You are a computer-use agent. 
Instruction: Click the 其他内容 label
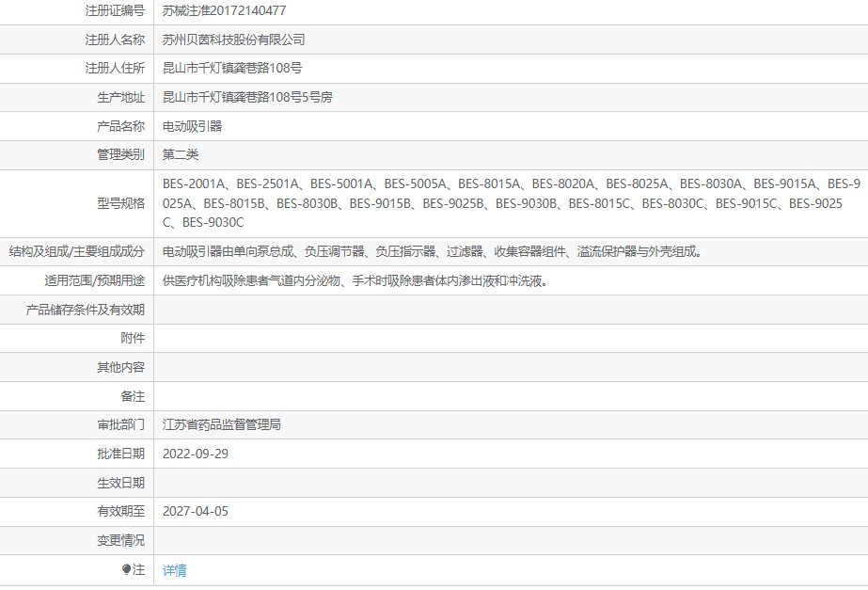click(120, 367)
